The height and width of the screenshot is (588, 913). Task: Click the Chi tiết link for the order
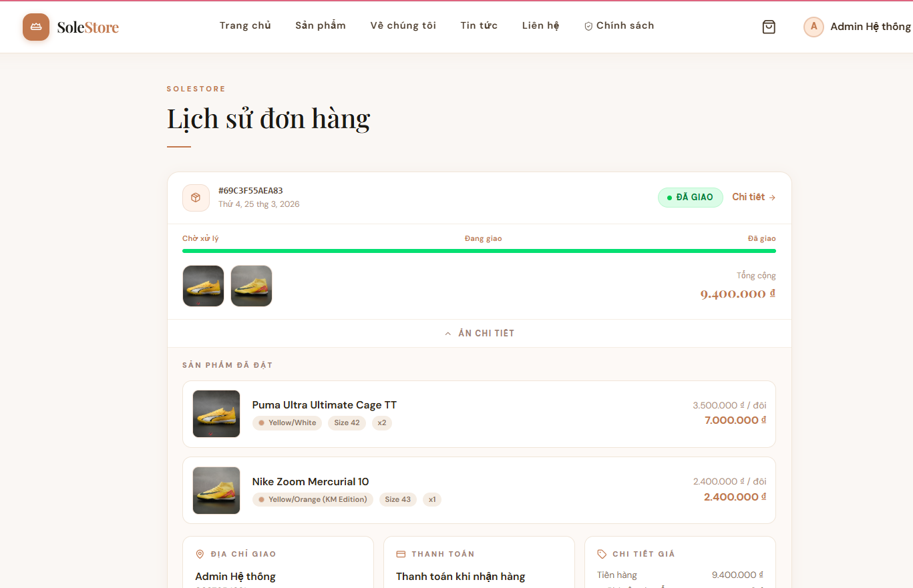[754, 197]
